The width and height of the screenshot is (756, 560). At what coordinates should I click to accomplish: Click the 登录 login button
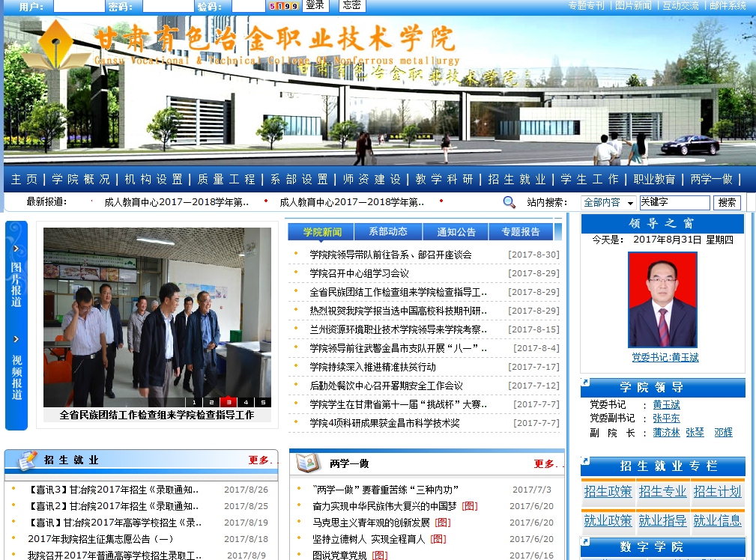[x=315, y=5]
